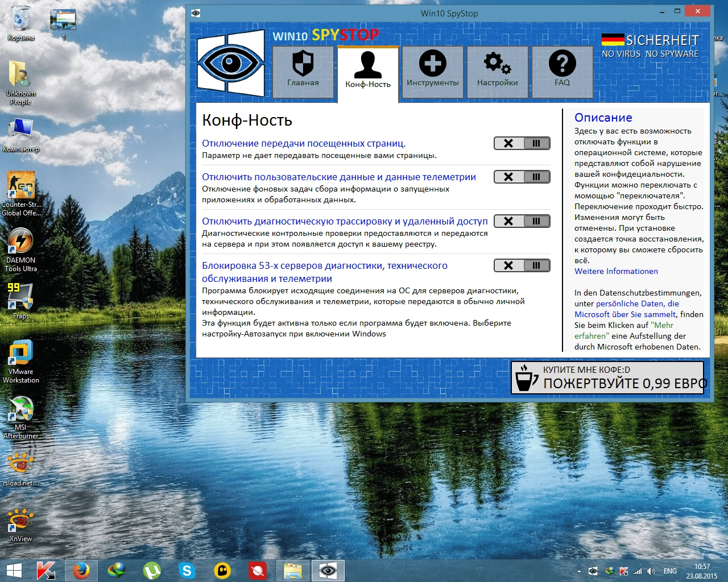Click the taskbar clock showing 10:57
This screenshot has height=582, width=728.
[x=702, y=571]
